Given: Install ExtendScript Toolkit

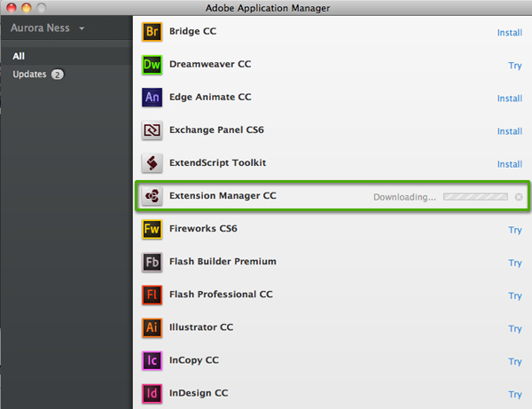Looking at the screenshot, I should [510, 164].
